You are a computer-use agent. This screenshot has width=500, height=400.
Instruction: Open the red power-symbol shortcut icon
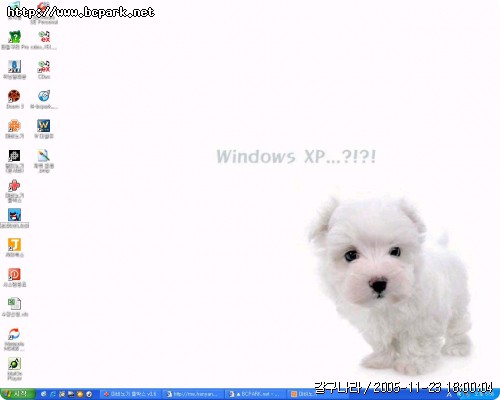tap(14, 274)
